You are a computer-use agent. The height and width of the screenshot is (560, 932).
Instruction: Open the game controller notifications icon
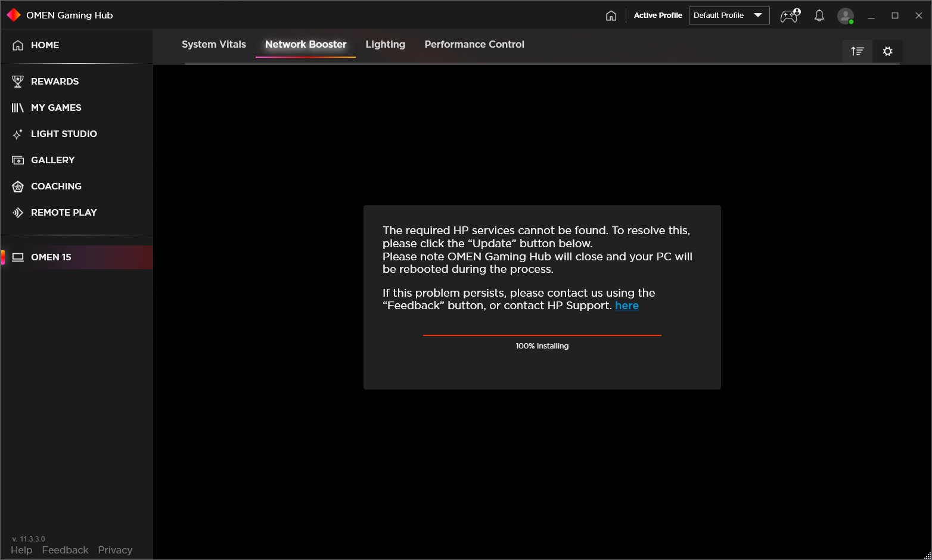[790, 15]
